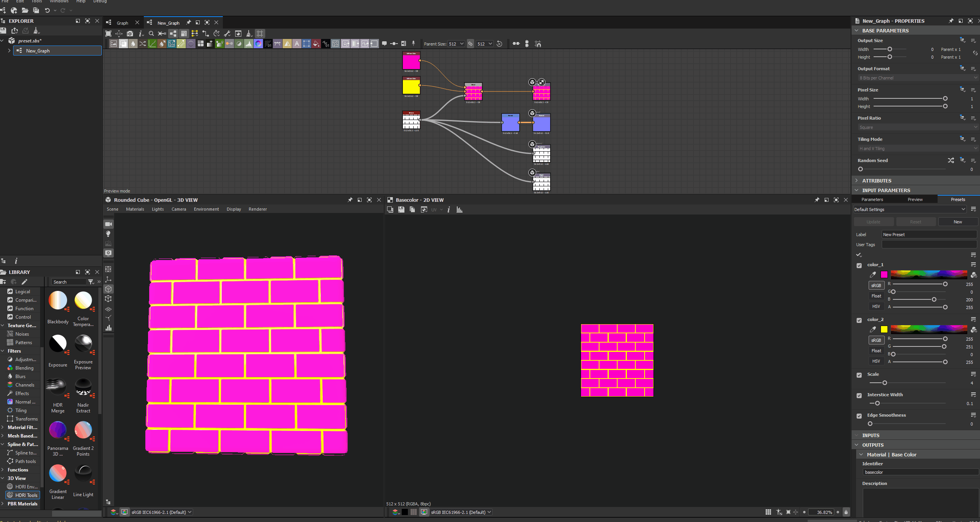Image resolution: width=980 pixels, height=522 pixels.
Task: Click the Blend node icon in toolbar
Action: pyautogui.click(x=123, y=44)
